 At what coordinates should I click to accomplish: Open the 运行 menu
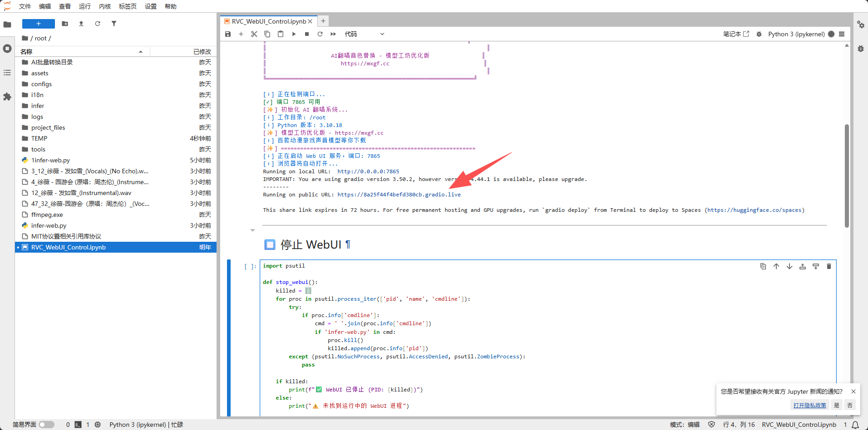[x=84, y=6]
